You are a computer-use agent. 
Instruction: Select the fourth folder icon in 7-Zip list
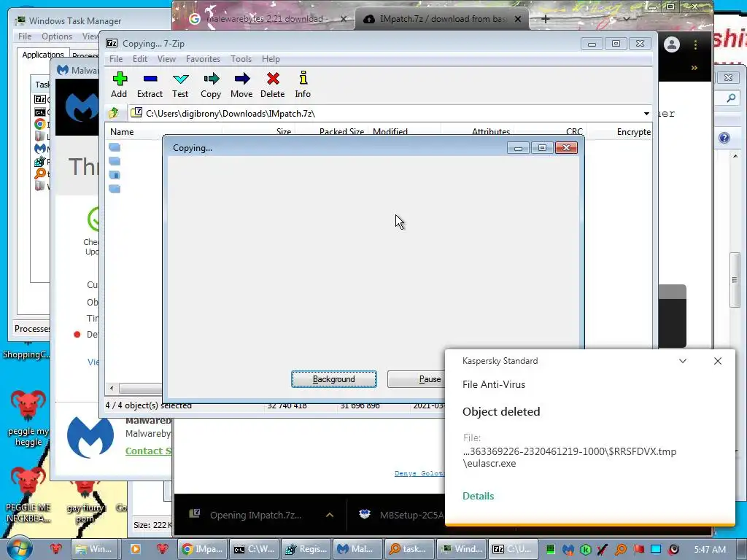[x=115, y=189]
